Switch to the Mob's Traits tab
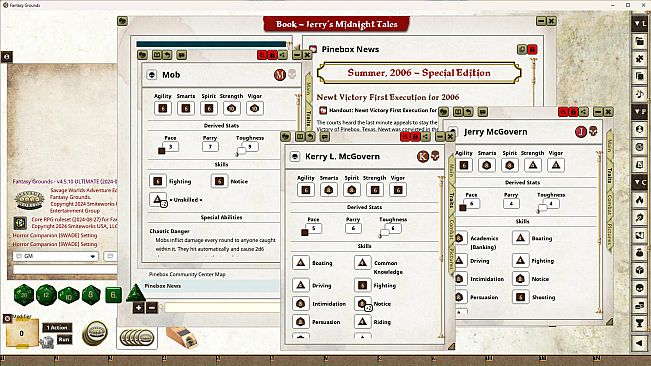This screenshot has width=651, height=366. [x=308, y=118]
